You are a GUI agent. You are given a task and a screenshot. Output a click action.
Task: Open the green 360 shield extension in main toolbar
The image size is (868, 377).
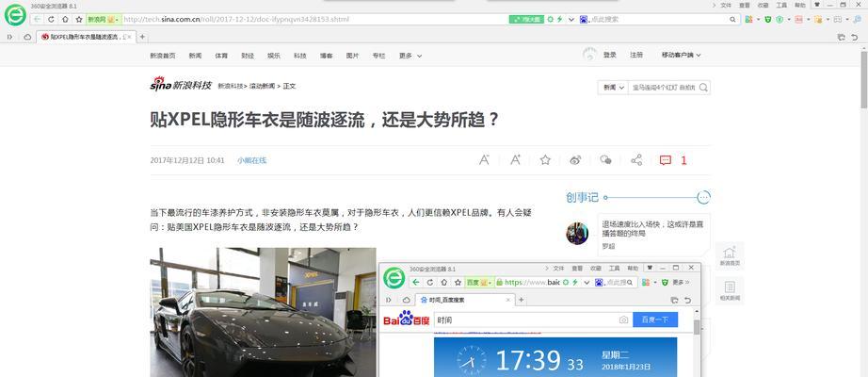point(768,19)
